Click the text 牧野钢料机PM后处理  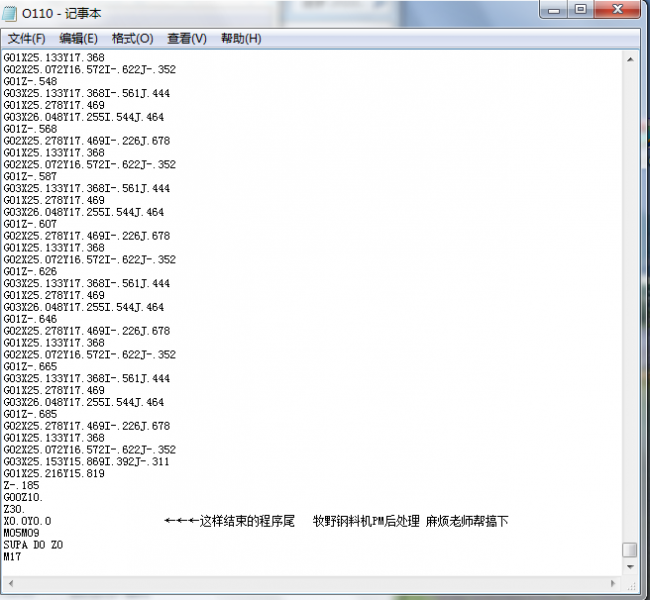(x=366, y=521)
